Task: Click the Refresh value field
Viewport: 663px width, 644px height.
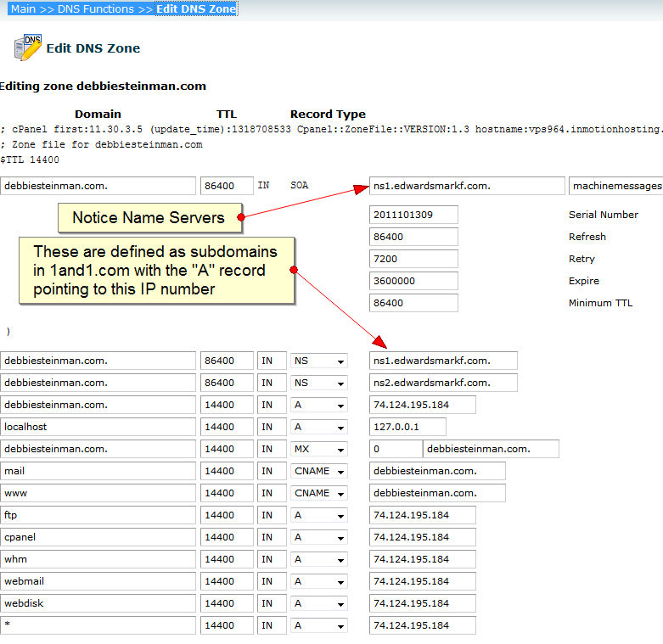Action: (413, 237)
